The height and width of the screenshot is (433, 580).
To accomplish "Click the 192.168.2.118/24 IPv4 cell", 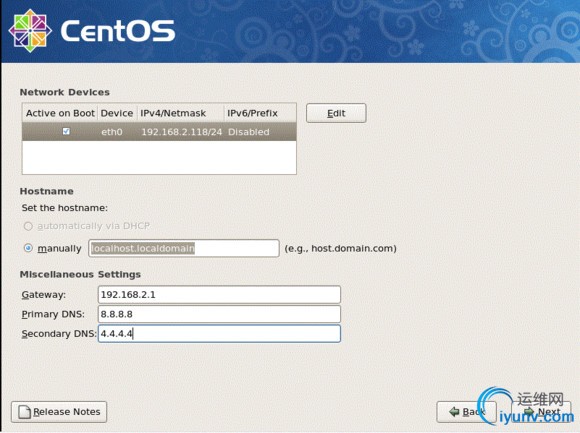I will (182, 132).
